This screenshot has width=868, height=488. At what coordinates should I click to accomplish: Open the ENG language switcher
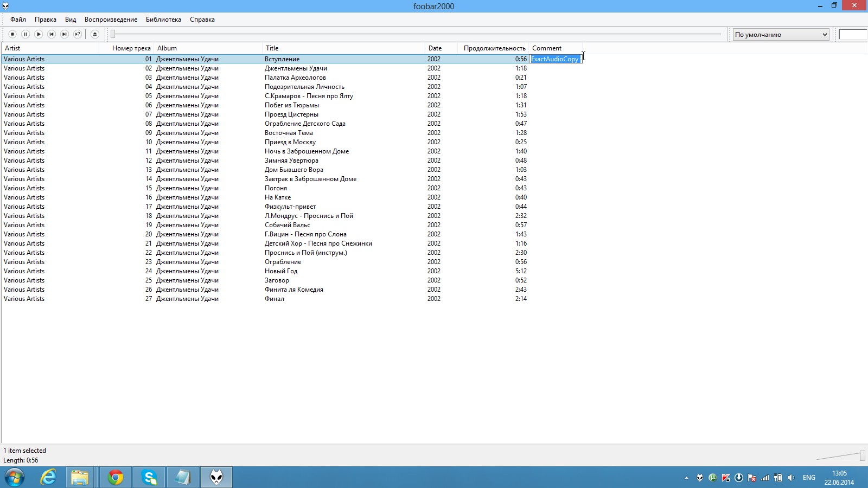point(809,478)
